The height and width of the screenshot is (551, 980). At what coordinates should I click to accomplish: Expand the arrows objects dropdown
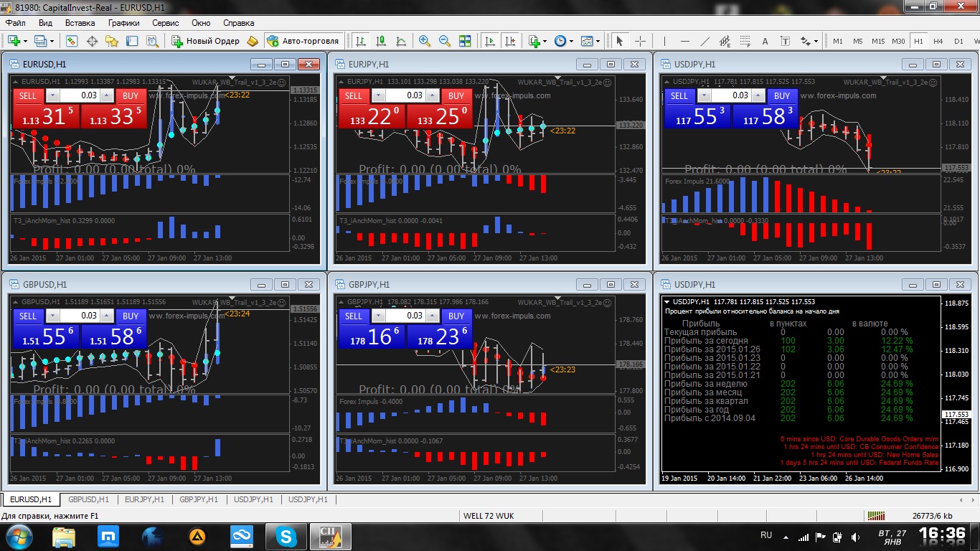(x=816, y=41)
